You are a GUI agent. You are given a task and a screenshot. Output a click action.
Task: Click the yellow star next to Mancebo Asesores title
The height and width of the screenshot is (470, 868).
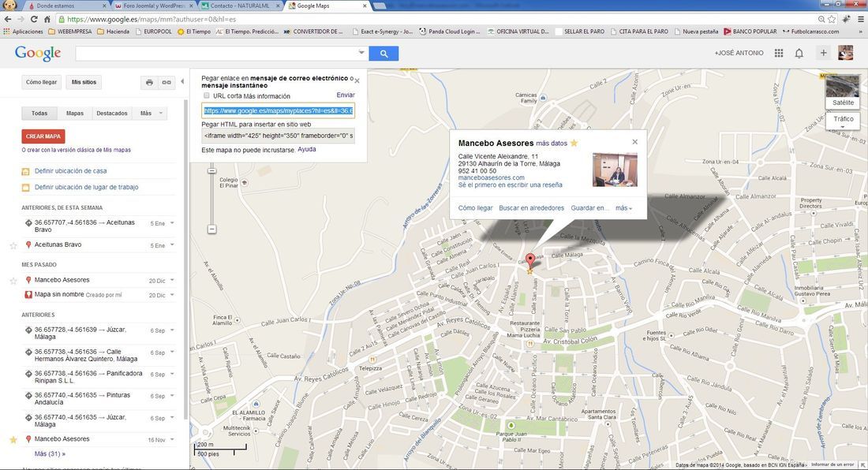(x=574, y=144)
